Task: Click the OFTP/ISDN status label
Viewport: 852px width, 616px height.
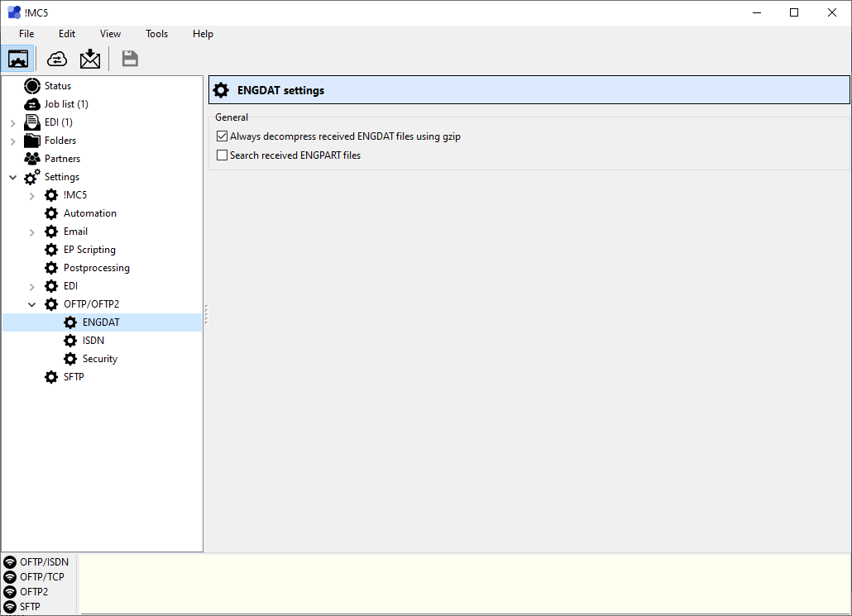Action: pos(45,561)
